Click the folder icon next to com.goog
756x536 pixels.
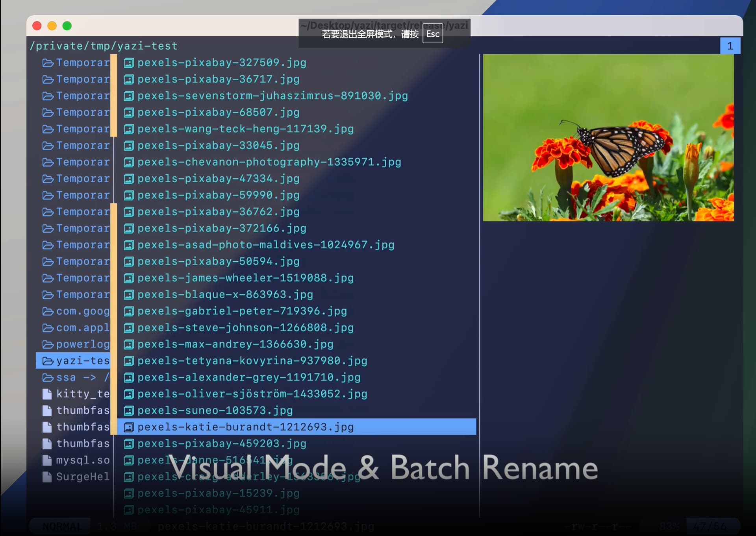point(48,311)
